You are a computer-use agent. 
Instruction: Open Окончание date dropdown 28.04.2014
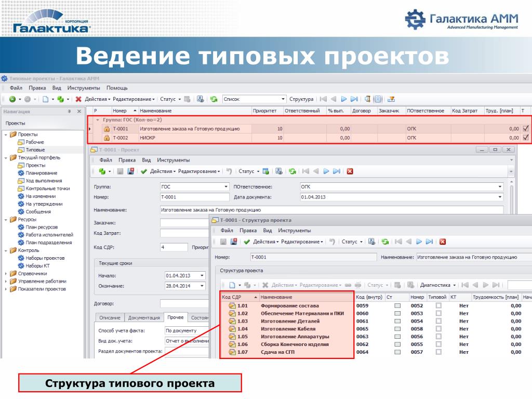click(202, 286)
